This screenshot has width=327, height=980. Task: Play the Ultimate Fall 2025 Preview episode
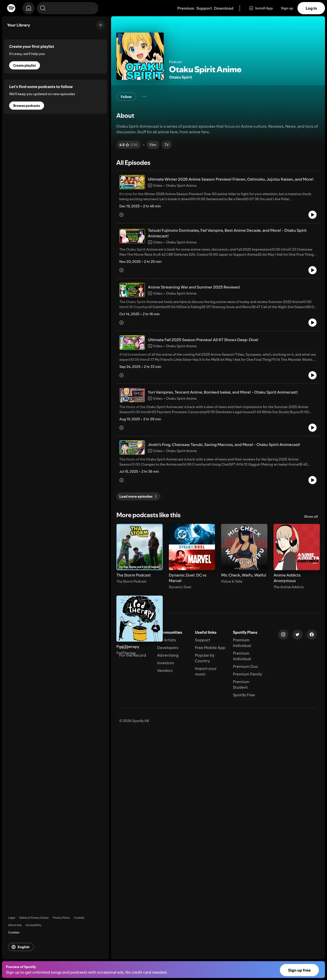(312, 375)
